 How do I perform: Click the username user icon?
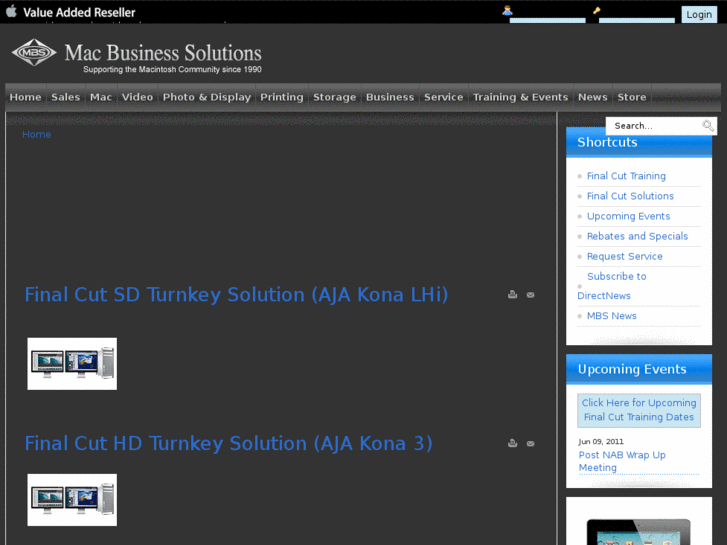pos(507,11)
